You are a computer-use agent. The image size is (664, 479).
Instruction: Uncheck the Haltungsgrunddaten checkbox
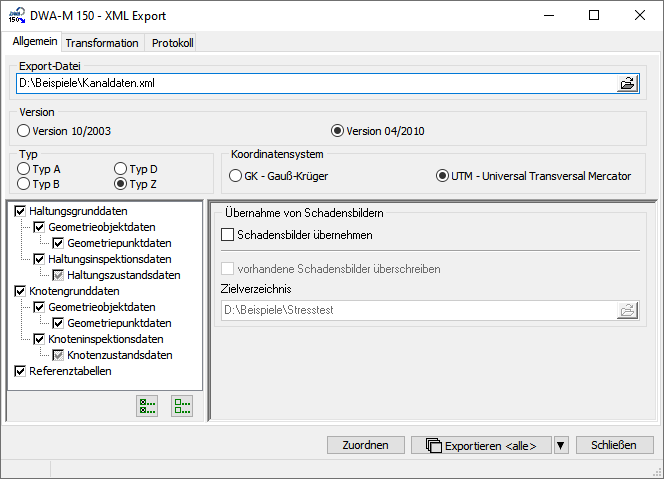click(x=21, y=212)
